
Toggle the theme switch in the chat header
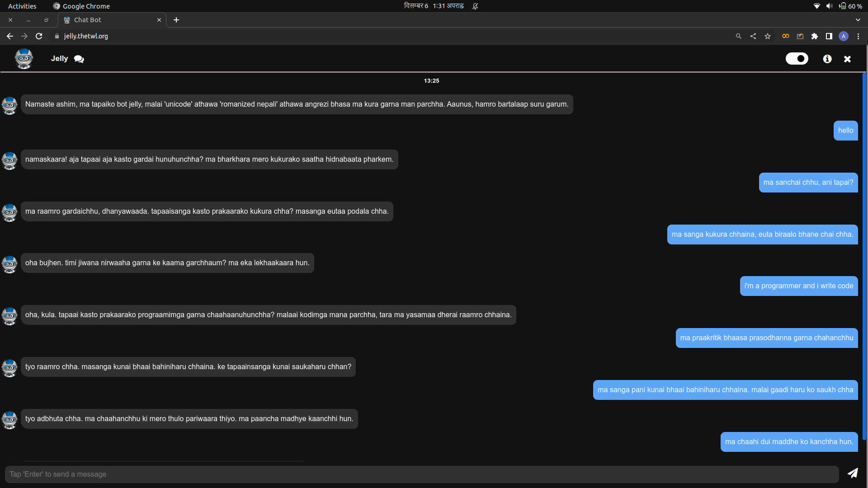click(797, 59)
